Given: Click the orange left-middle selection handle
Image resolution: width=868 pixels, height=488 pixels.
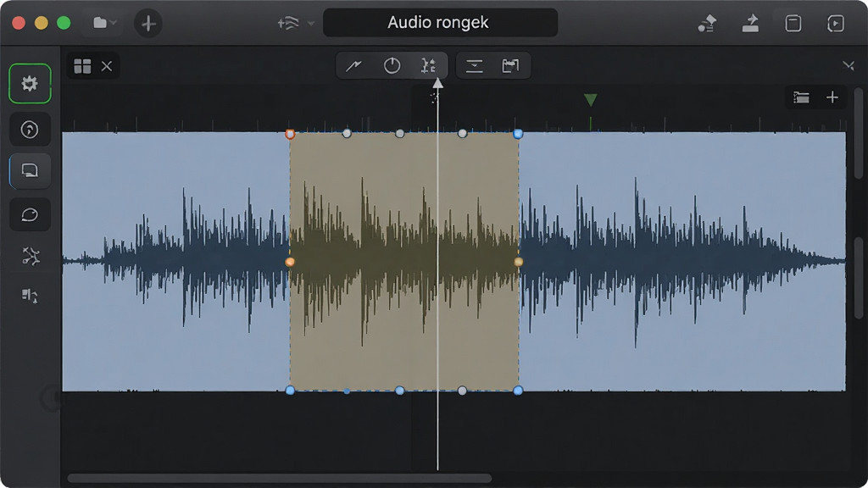Looking at the screenshot, I should [x=290, y=262].
